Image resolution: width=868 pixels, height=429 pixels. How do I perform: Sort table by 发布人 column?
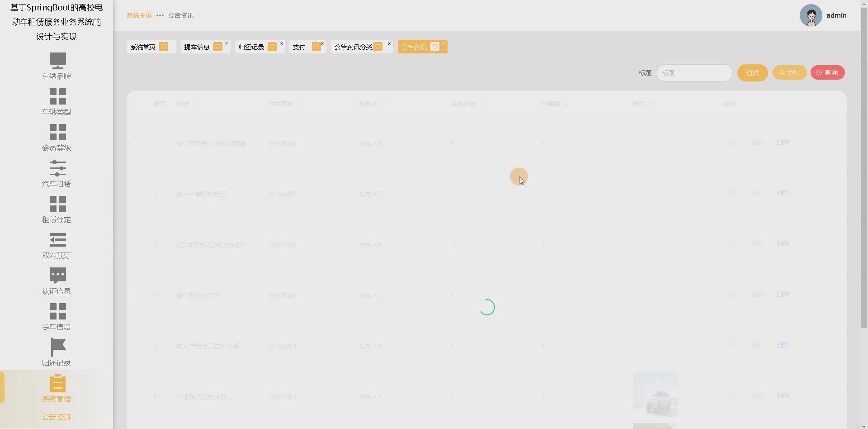(x=383, y=104)
